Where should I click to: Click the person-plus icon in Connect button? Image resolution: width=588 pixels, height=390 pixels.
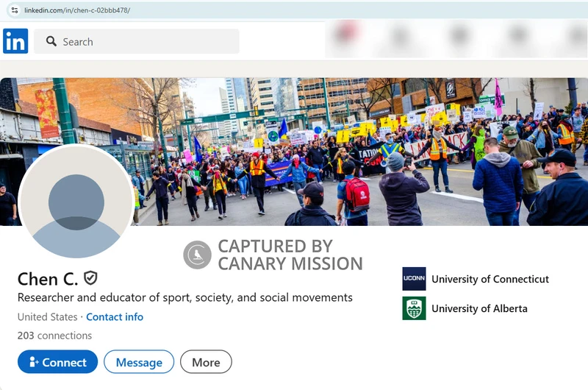click(x=33, y=362)
